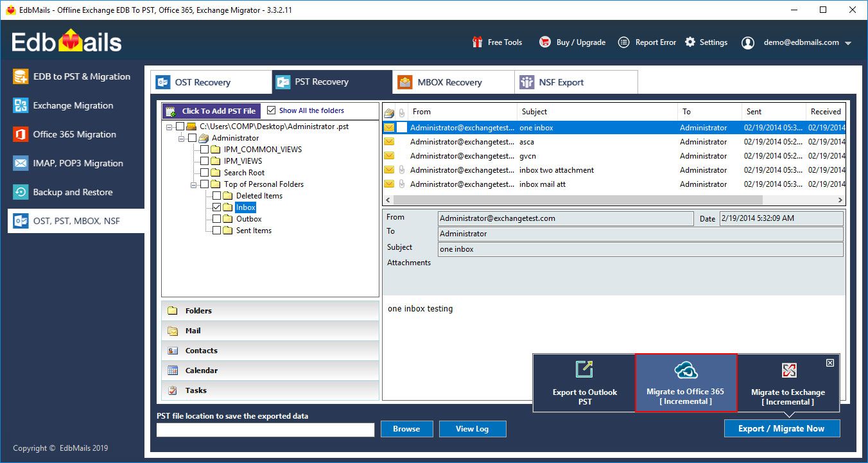Select the 'inbox mail att' email row
The image size is (868, 463).
[x=614, y=184]
